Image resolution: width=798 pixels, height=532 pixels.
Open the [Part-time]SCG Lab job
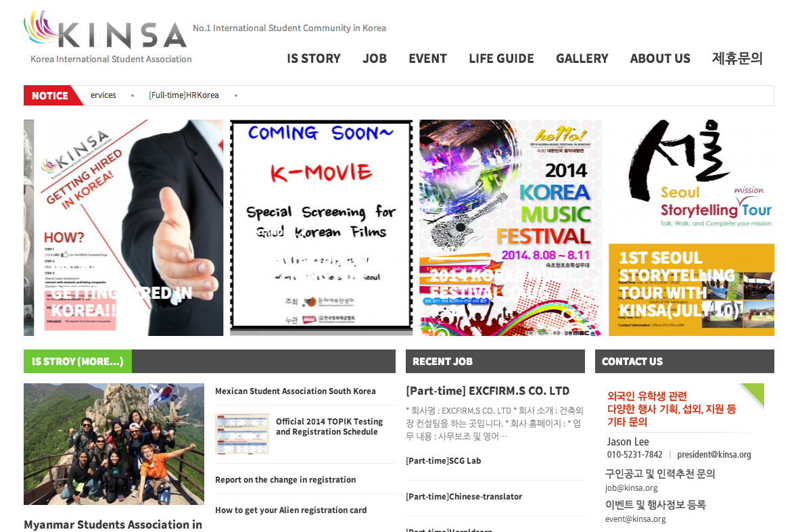coord(443,461)
